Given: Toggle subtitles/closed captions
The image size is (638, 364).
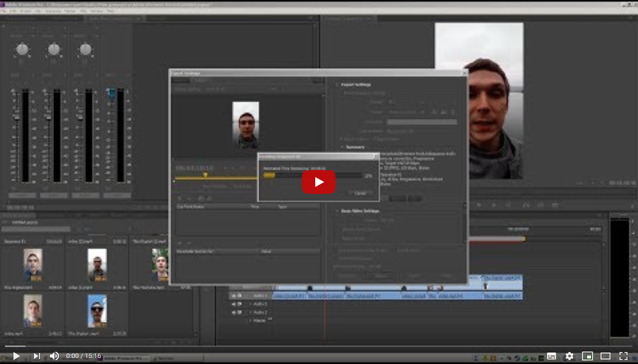Looking at the screenshot, I should (x=552, y=356).
